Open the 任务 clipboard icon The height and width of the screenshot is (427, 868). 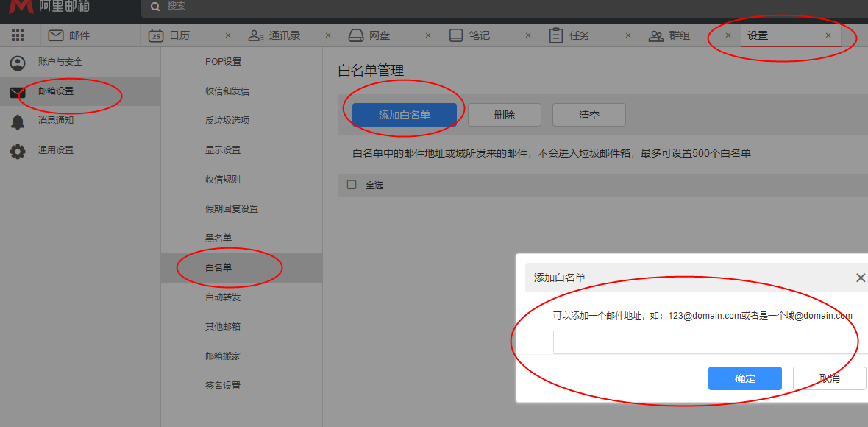[556, 35]
